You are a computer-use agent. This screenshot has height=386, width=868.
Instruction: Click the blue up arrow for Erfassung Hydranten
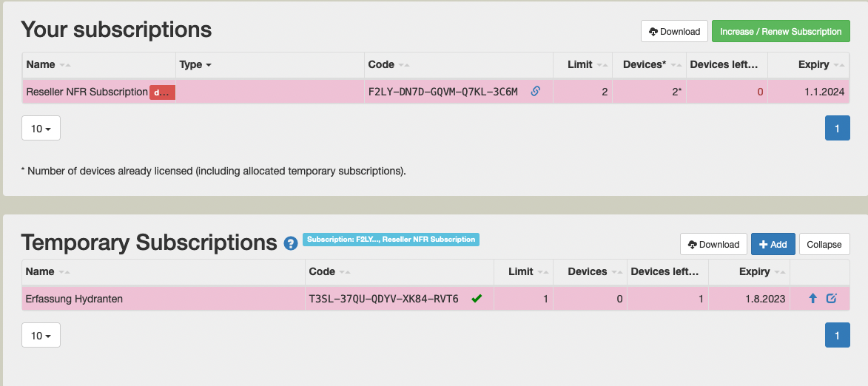coord(813,299)
